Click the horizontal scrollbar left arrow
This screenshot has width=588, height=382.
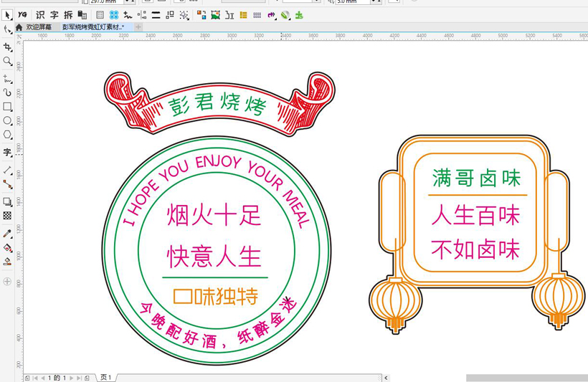[386, 378]
